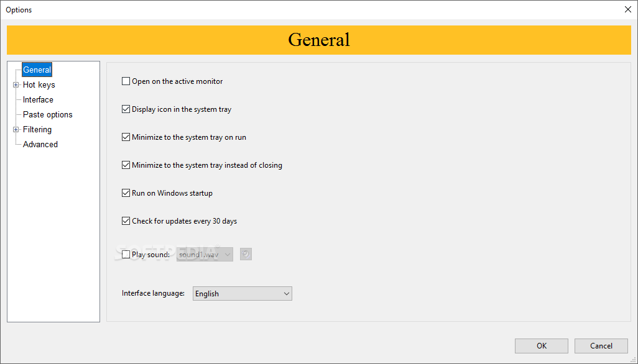Image resolution: width=638 pixels, height=364 pixels.
Task: Uncheck Display icon in the system tray
Action: coord(126,109)
